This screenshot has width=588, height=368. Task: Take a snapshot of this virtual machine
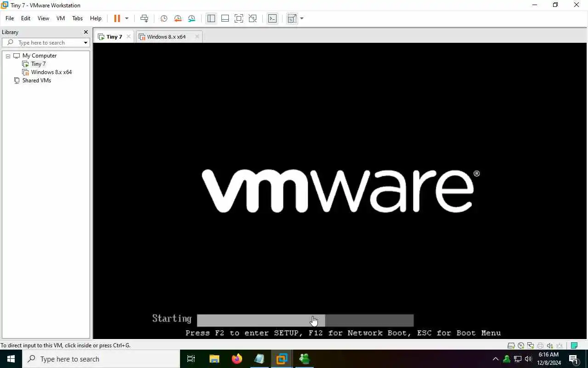(164, 18)
